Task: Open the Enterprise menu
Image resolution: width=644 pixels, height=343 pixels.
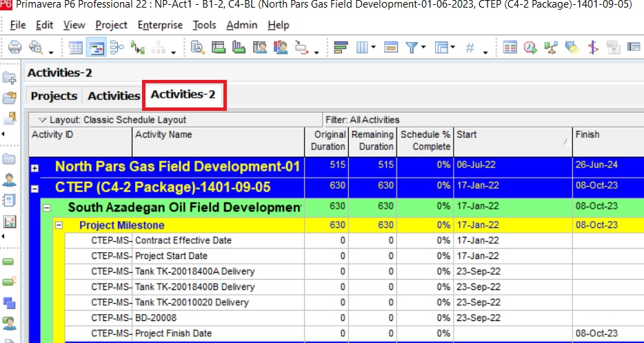Action: click(x=160, y=25)
